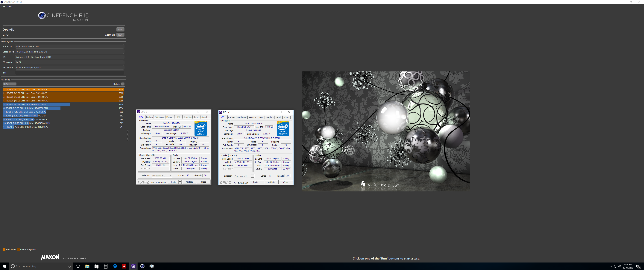This screenshot has width=644, height=270.
Task: Click Tools button in inactive CPU-Z window
Action: [x=173, y=182]
